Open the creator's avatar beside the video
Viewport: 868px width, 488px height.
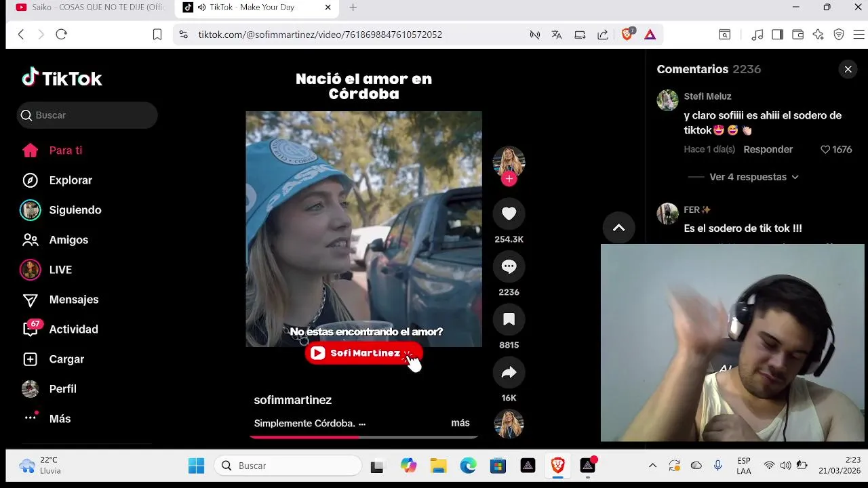[x=509, y=162]
